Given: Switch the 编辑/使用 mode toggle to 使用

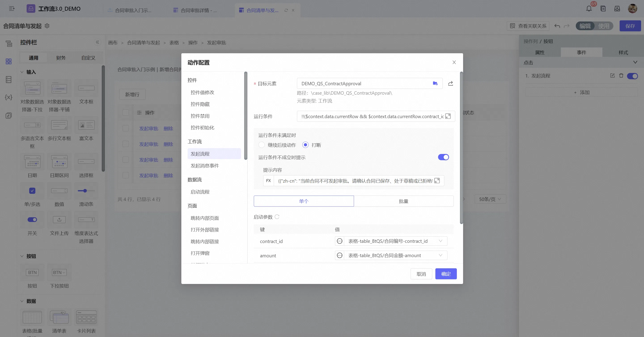Looking at the screenshot, I should coord(604,26).
